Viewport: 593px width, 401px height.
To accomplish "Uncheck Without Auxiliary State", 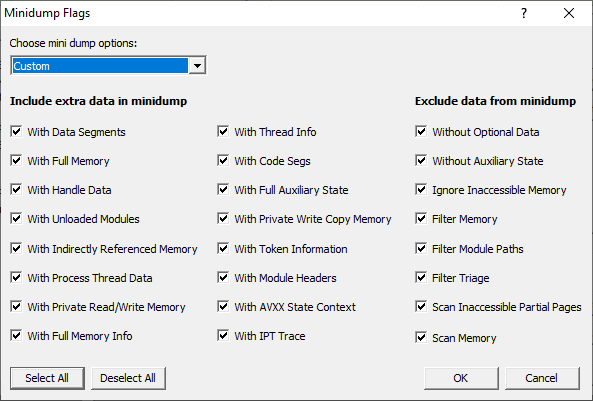I will pyautogui.click(x=421, y=160).
